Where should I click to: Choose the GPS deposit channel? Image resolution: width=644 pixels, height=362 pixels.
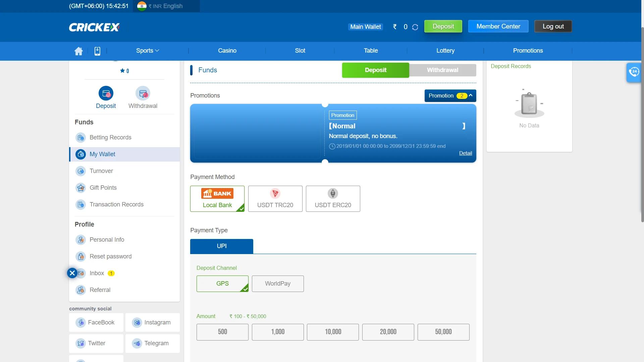(x=222, y=284)
